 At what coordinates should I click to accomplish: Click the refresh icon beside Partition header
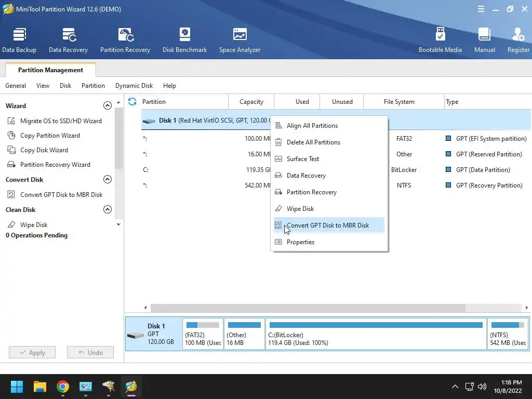[x=132, y=101]
